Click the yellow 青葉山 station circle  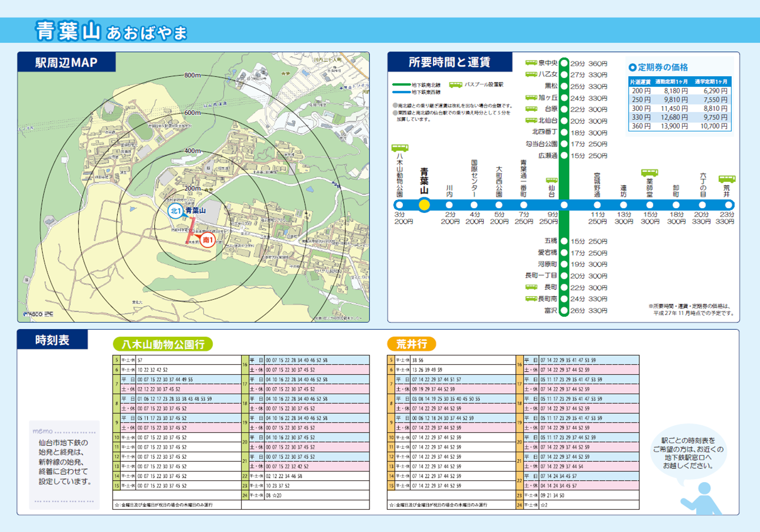[x=425, y=205]
